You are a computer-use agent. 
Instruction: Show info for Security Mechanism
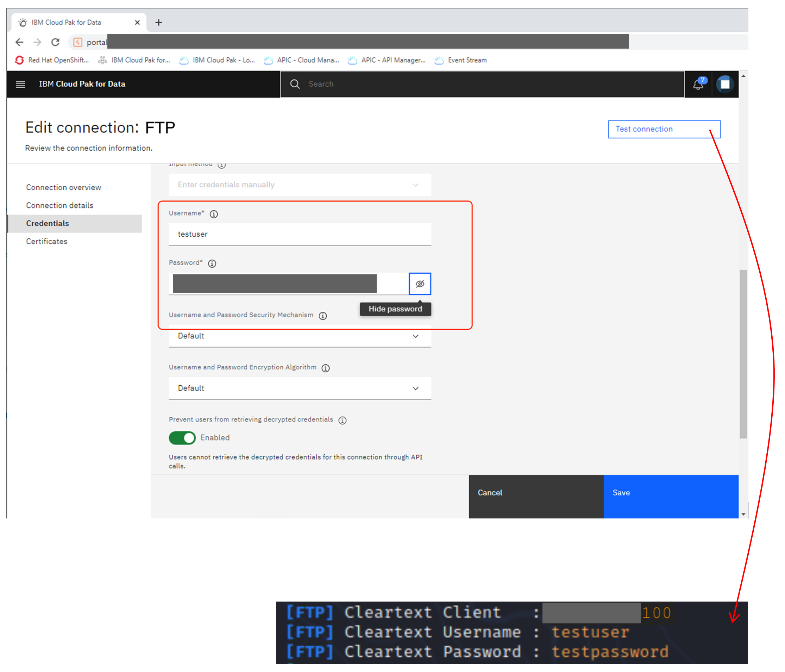(323, 316)
